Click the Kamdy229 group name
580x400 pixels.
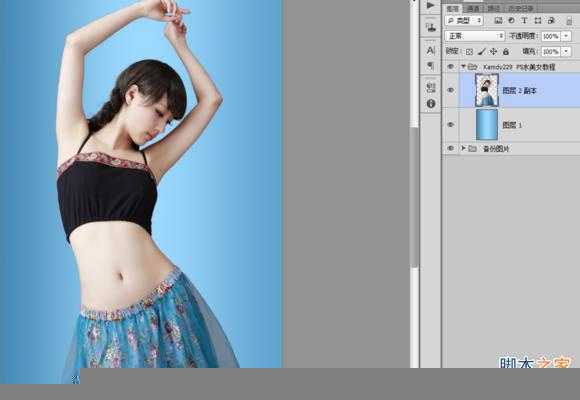point(519,67)
